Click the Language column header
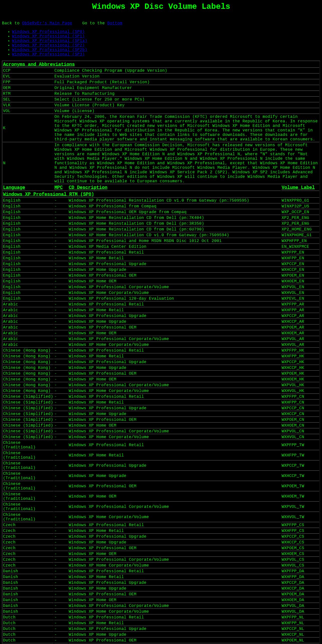 click(x=14, y=187)
